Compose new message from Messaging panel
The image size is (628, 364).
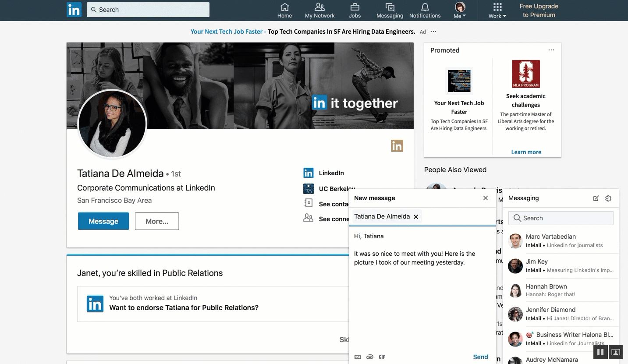pyautogui.click(x=596, y=198)
